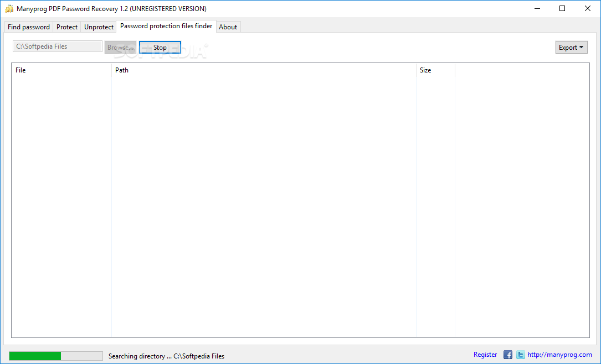Open the Twitter icon link
Screen dimensions: 601x364
tap(521, 355)
